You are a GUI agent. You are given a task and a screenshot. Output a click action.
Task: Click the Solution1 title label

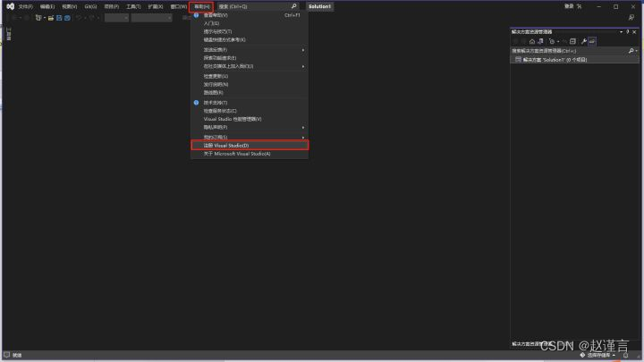[x=320, y=6]
